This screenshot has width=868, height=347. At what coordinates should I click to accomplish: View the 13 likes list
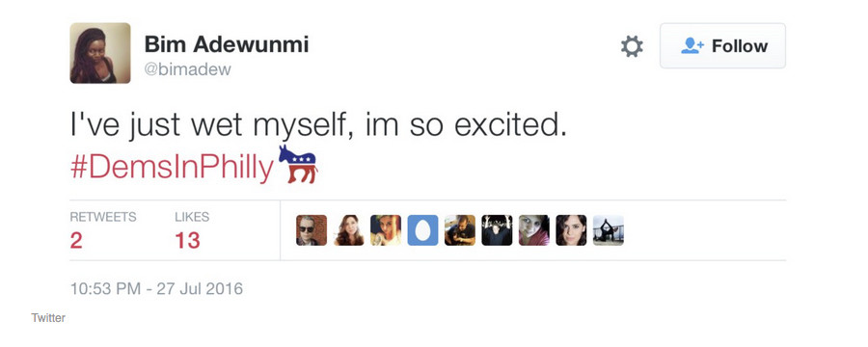click(192, 230)
